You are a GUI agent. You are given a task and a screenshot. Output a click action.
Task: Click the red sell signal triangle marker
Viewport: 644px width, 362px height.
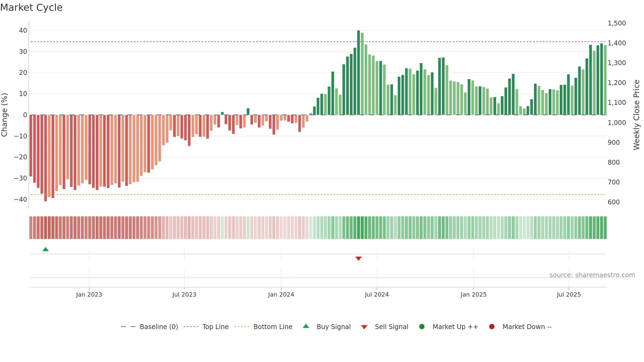point(358,258)
